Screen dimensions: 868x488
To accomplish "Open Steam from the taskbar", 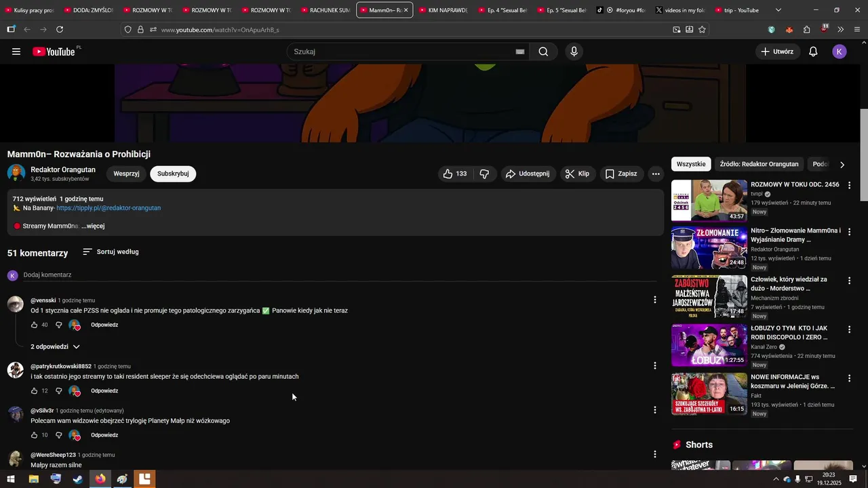I will point(78,479).
